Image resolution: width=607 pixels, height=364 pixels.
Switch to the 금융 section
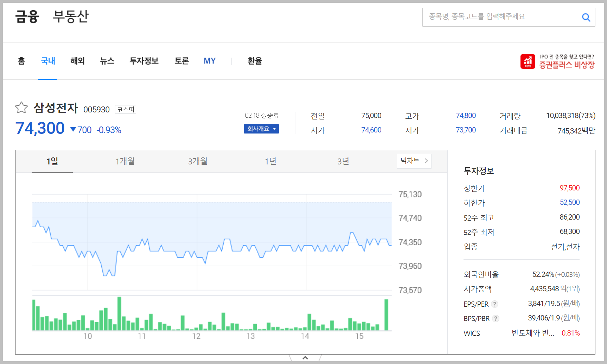27,17
